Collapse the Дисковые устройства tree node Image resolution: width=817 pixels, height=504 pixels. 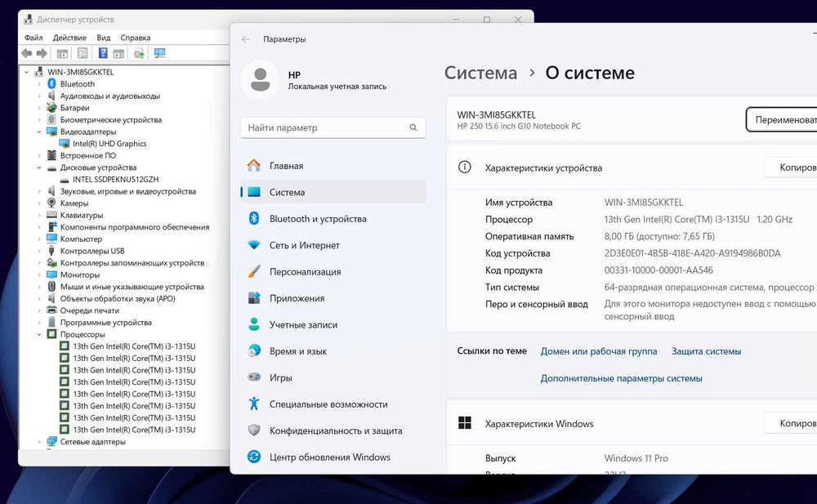39,167
